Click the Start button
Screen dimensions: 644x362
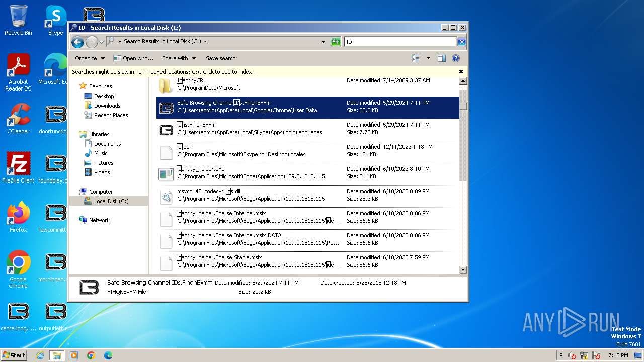coord(14,355)
